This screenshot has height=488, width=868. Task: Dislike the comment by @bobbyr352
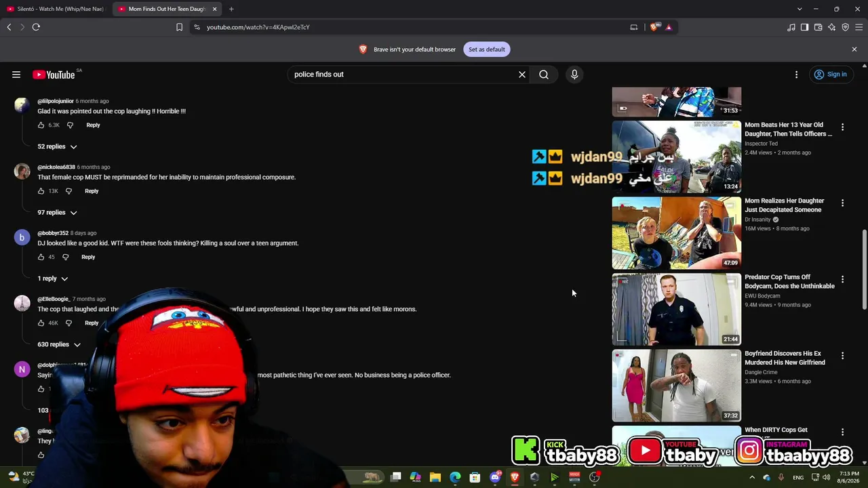click(66, 257)
